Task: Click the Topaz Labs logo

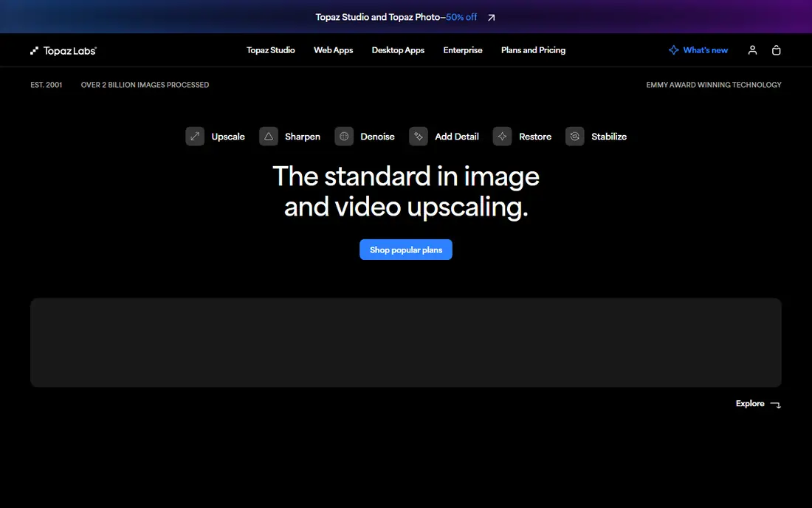Action: [x=63, y=51]
